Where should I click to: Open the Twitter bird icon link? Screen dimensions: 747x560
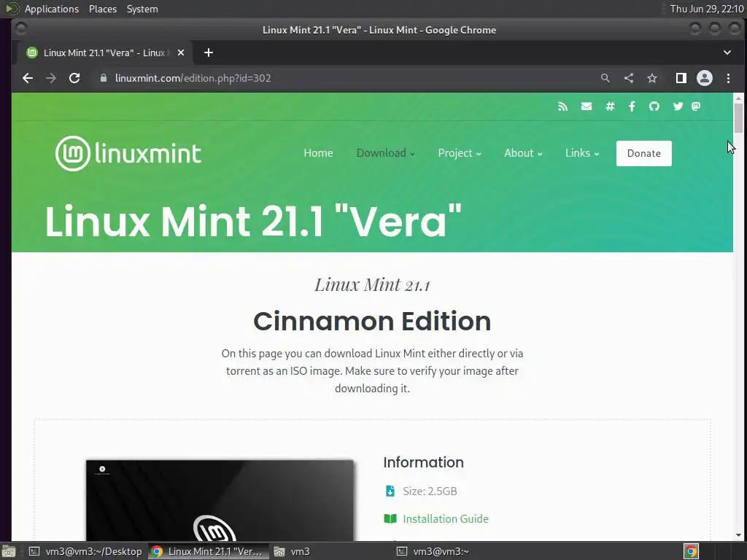coord(678,106)
